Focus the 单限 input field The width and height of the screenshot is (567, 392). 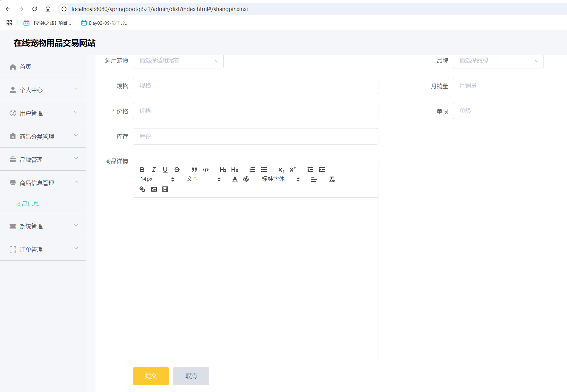[510, 111]
